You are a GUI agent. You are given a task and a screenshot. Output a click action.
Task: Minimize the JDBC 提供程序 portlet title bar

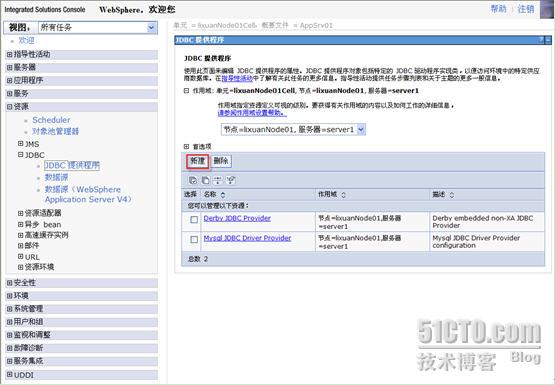548,40
